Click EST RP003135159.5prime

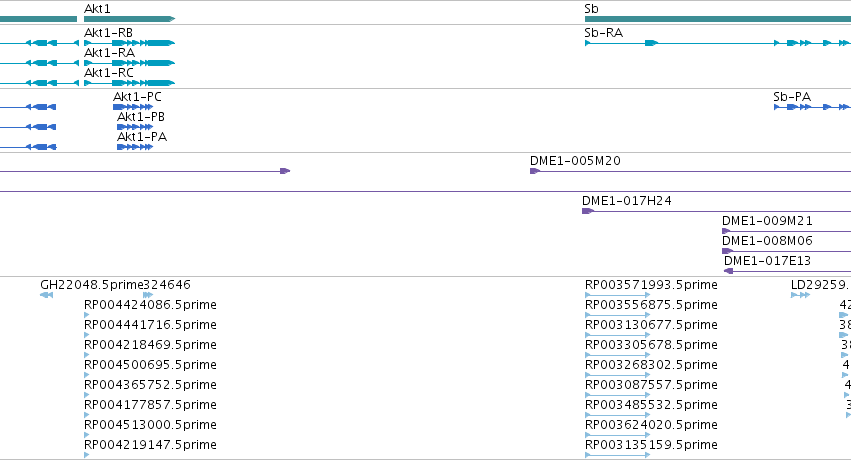[651, 445]
